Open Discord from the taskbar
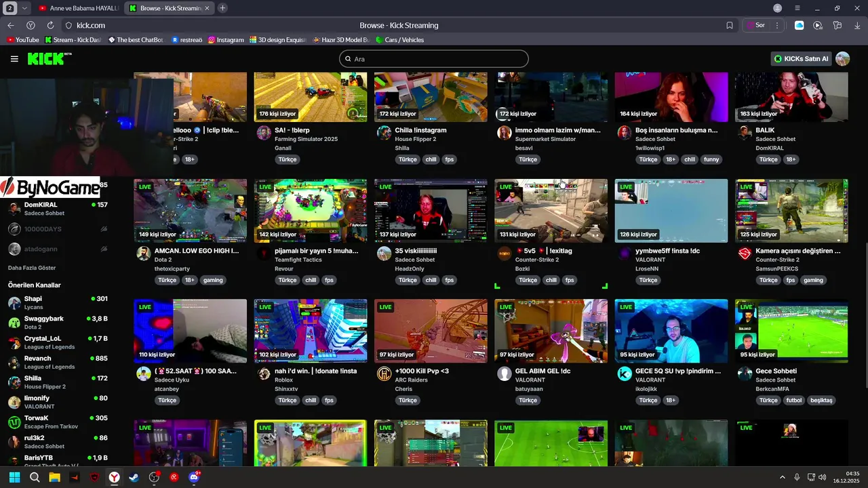868x488 pixels. pos(194,477)
